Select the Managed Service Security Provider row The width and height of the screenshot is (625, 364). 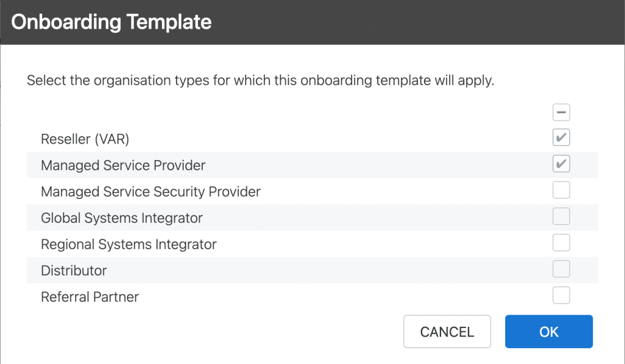click(x=150, y=192)
